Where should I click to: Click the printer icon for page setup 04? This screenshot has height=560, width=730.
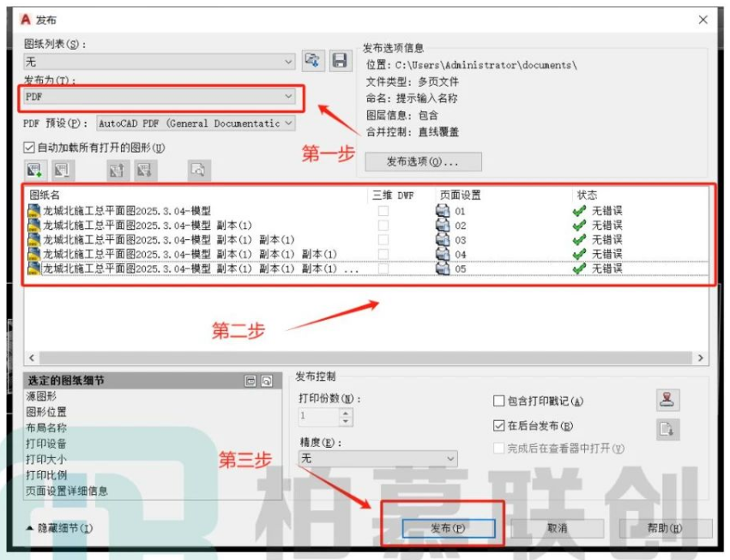[x=443, y=254]
